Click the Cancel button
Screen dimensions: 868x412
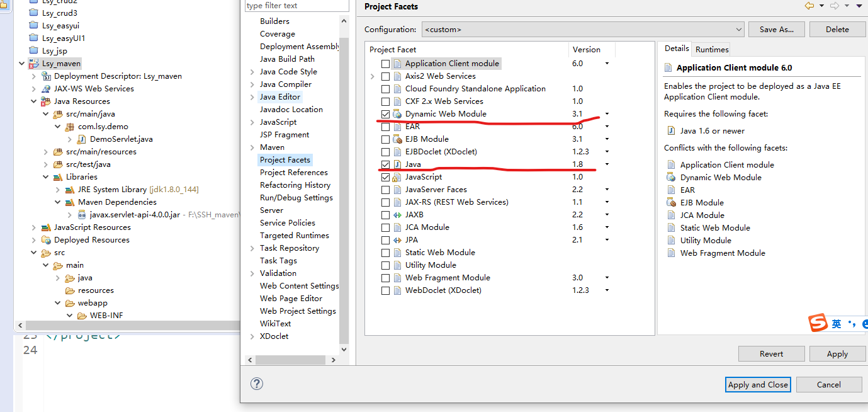(x=829, y=384)
